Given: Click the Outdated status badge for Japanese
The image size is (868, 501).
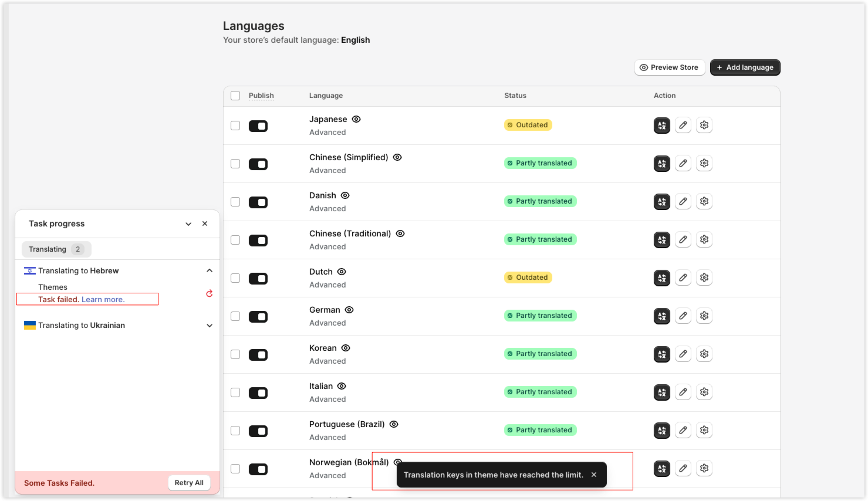Looking at the screenshot, I should (528, 125).
